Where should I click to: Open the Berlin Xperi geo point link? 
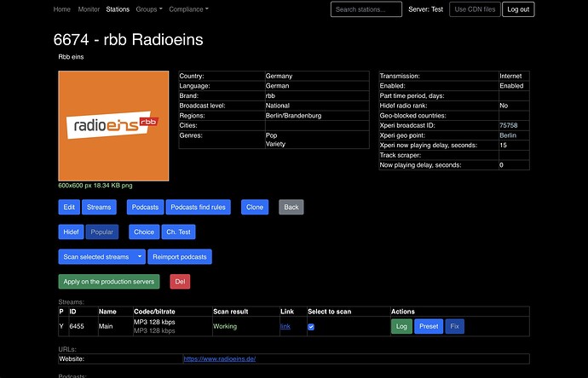coord(508,135)
